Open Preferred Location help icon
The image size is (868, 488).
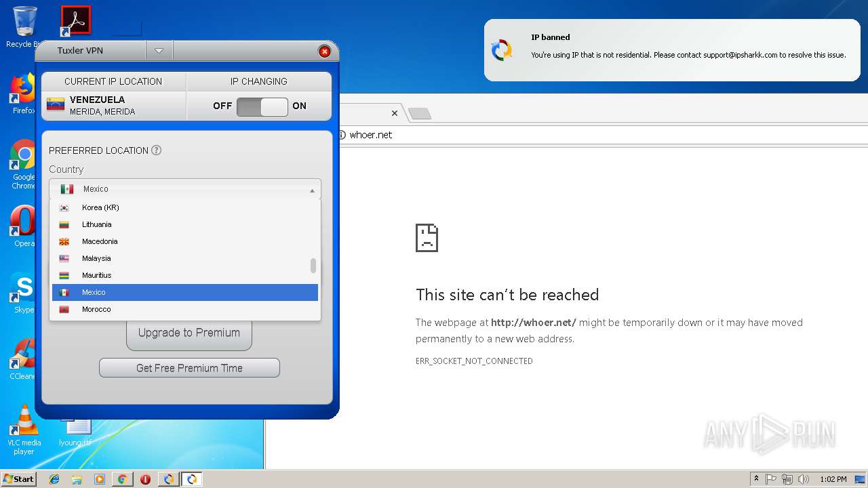(156, 150)
